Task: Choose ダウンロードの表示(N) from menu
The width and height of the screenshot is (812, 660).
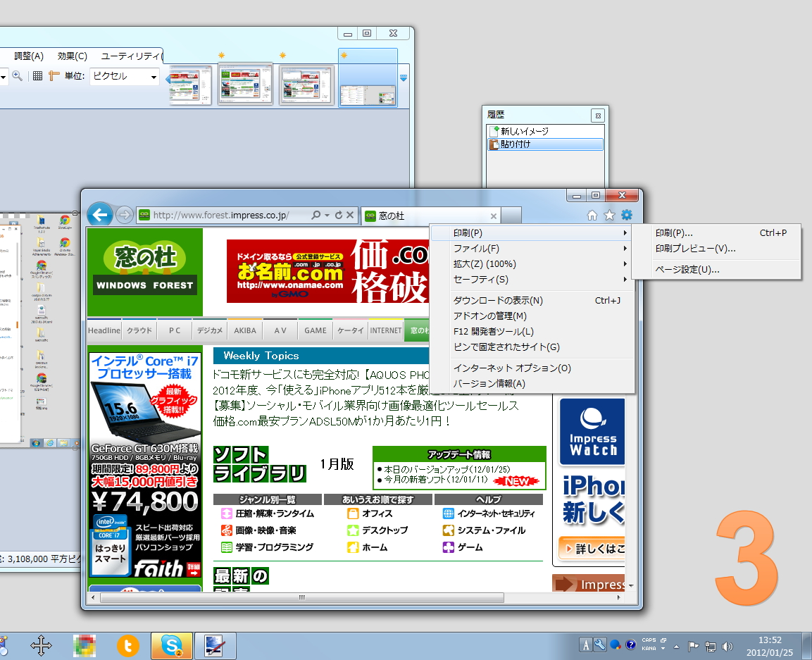Action: pyautogui.click(x=532, y=301)
